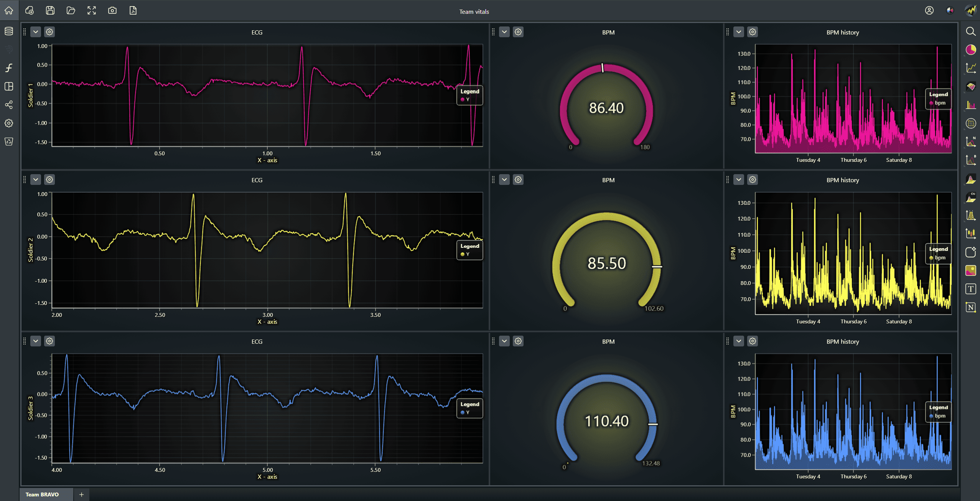The image size is (980, 501).
Task: Open settings of Soldier 1 BPM gauge
Action: pos(518,32)
